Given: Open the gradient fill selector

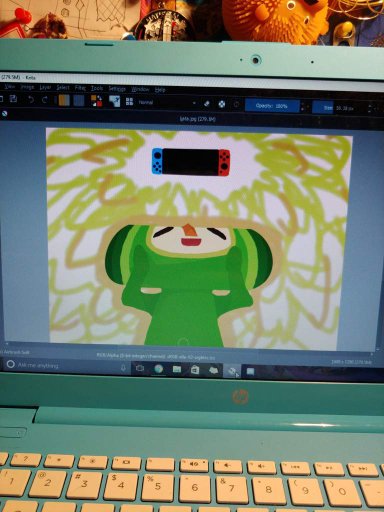Looking at the screenshot, I should [64, 100].
